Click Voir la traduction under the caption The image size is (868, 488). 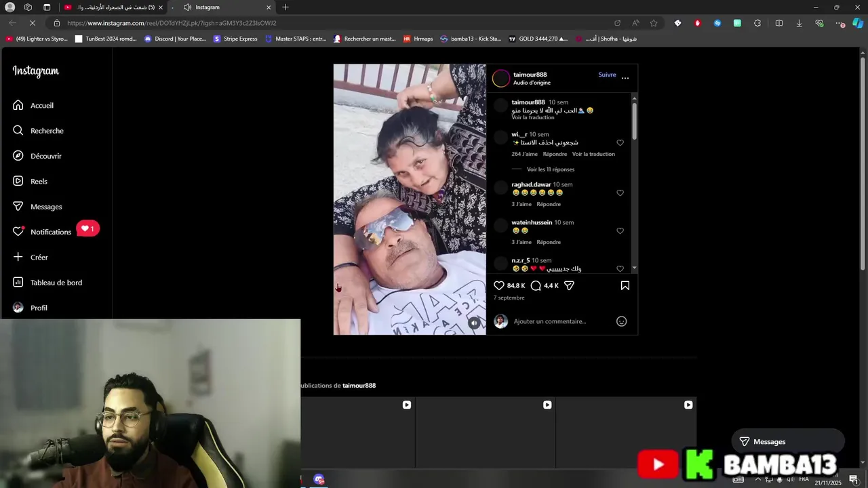(x=532, y=117)
